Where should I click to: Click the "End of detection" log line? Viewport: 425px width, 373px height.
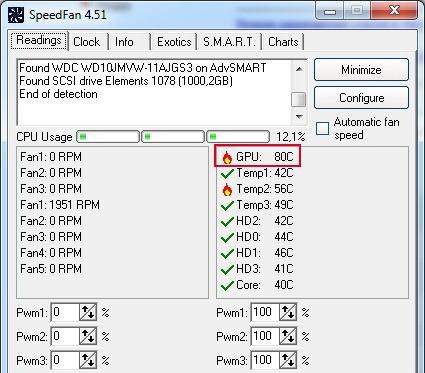pos(58,94)
